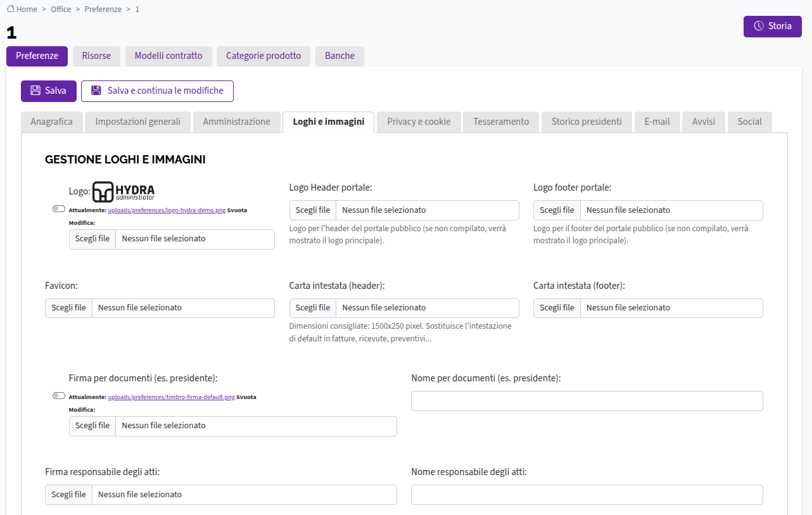Viewport: 812px width, 515px height.
Task: Click Office in the breadcrumb
Action: pyautogui.click(x=61, y=10)
